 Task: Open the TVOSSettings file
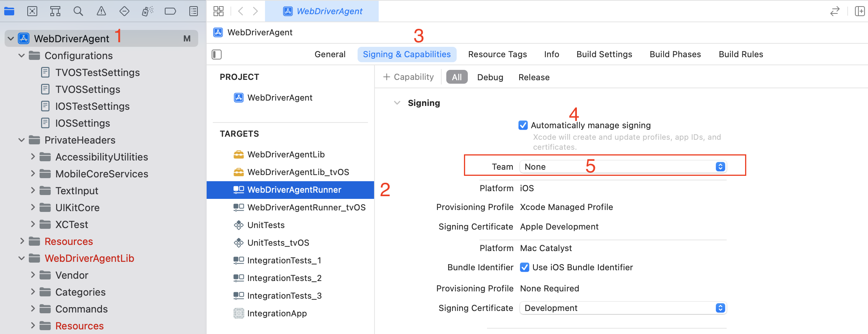[x=81, y=89]
